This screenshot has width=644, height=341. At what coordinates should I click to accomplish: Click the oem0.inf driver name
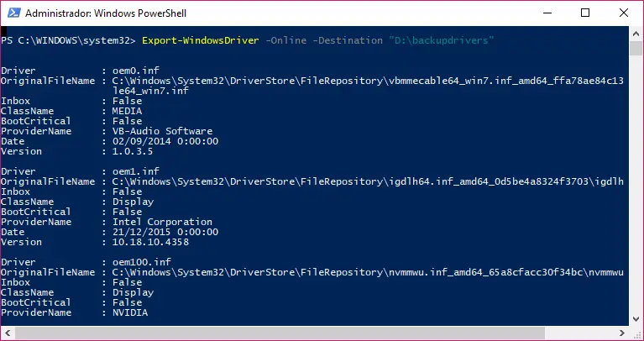click(x=132, y=71)
